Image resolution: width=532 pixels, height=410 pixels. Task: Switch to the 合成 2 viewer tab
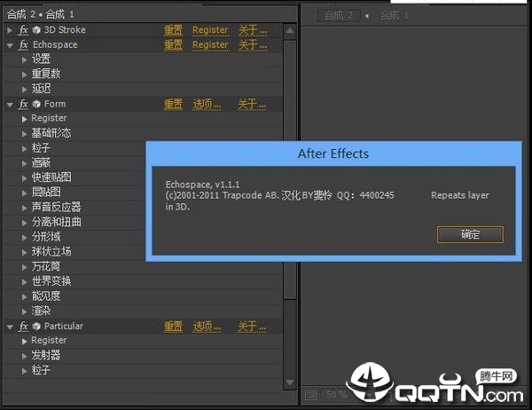coord(338,15)
